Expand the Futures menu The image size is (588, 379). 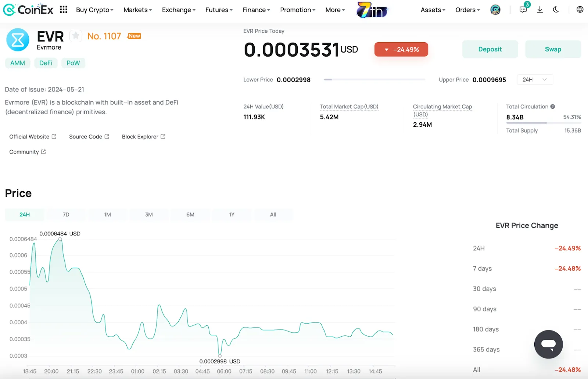[219, 10]
